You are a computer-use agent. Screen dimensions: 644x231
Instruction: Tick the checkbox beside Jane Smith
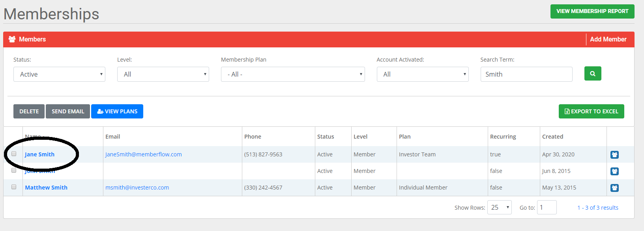(14, 154)
